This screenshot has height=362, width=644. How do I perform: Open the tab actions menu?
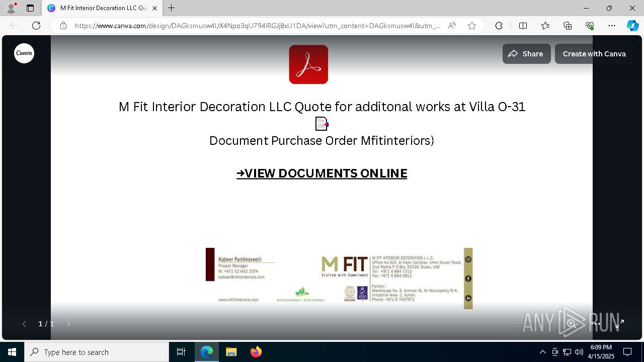tap(30, 8)
